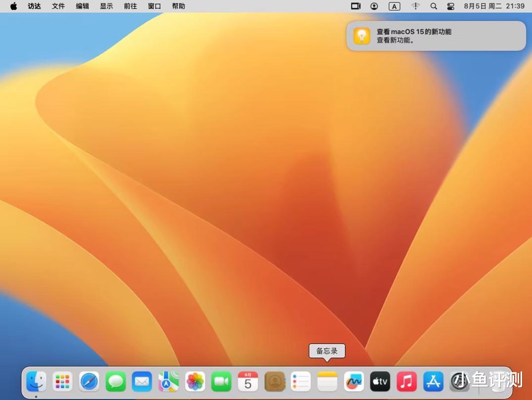Switch input source via A icon
This screenshot has width=532, height=400.
394,6
